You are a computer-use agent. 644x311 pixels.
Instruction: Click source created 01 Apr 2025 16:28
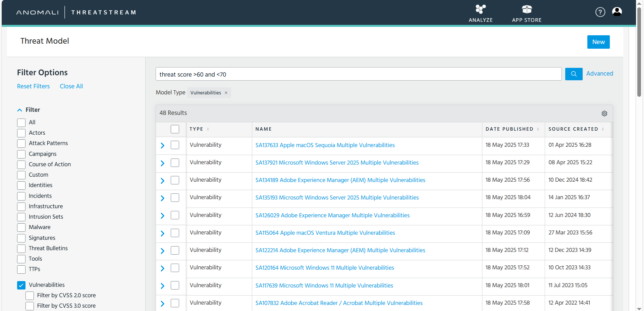(570, 145)
